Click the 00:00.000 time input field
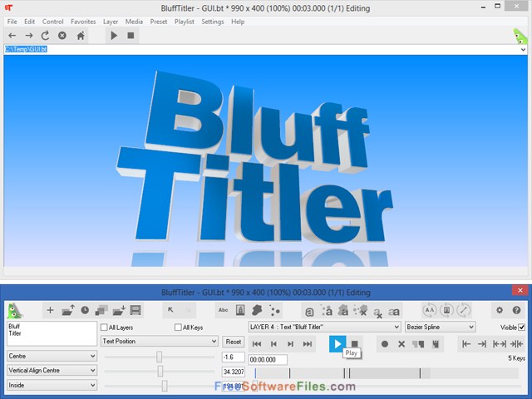The width and height of the screenshot is (532, 399). pos(268,360)
